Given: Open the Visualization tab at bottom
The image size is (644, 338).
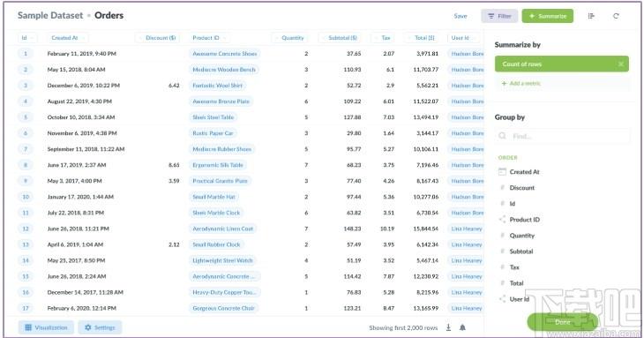Looking at the screenshot, I should (46, 327).
